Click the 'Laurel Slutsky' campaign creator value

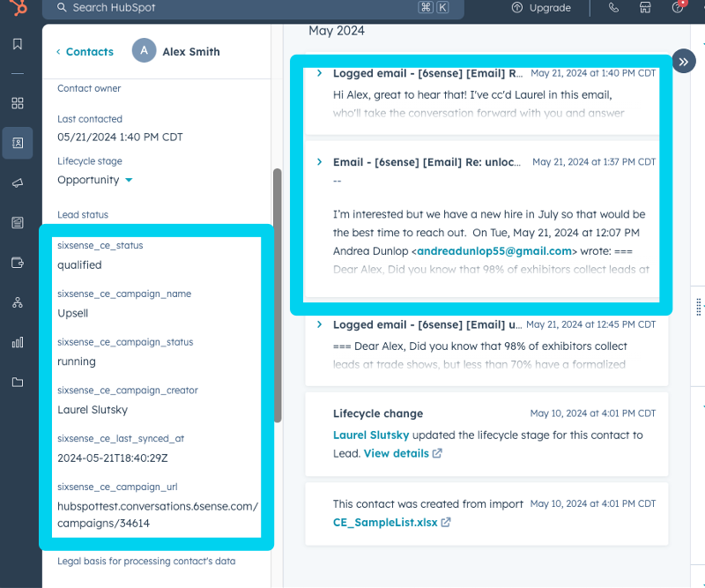[x=93, y=410]
